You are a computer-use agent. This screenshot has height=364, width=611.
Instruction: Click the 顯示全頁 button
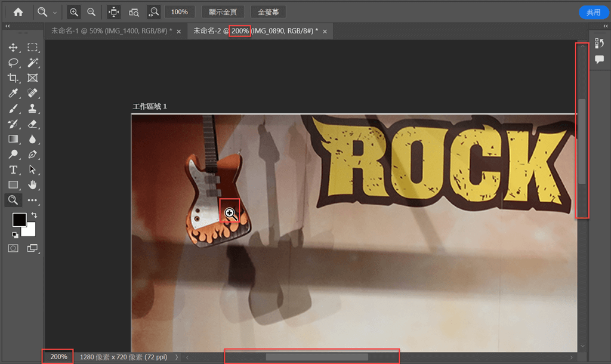(223, 12)
